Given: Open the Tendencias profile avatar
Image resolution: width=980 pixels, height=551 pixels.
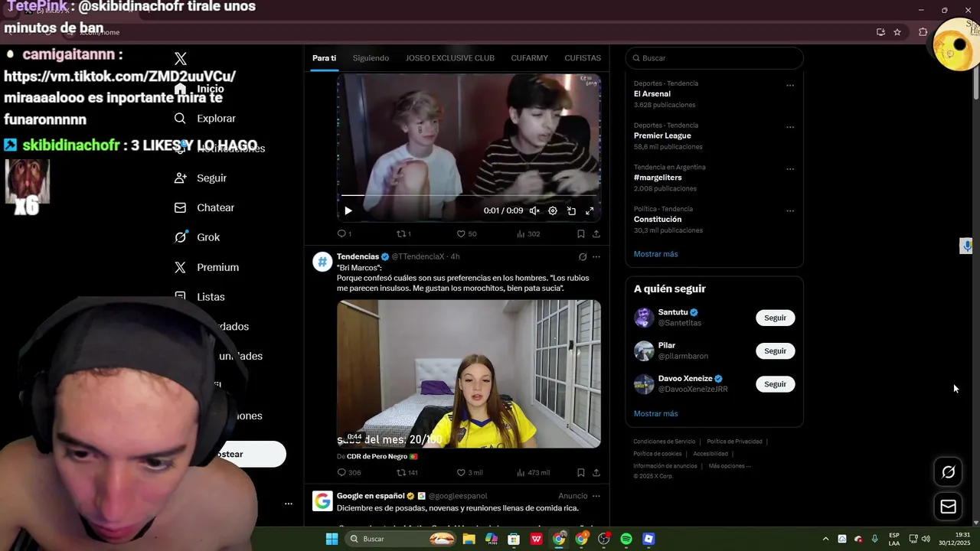Looking at the screenshot, I should coord(322,262).
